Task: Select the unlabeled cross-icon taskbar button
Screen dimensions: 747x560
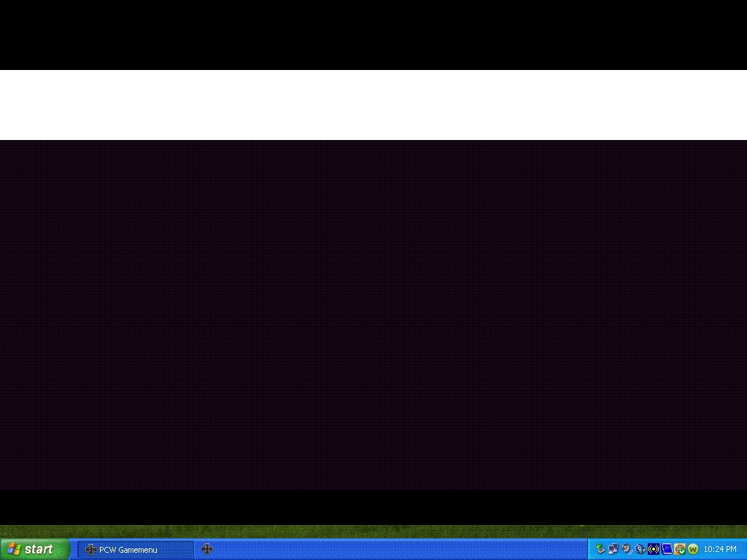Action: [207, 549]
